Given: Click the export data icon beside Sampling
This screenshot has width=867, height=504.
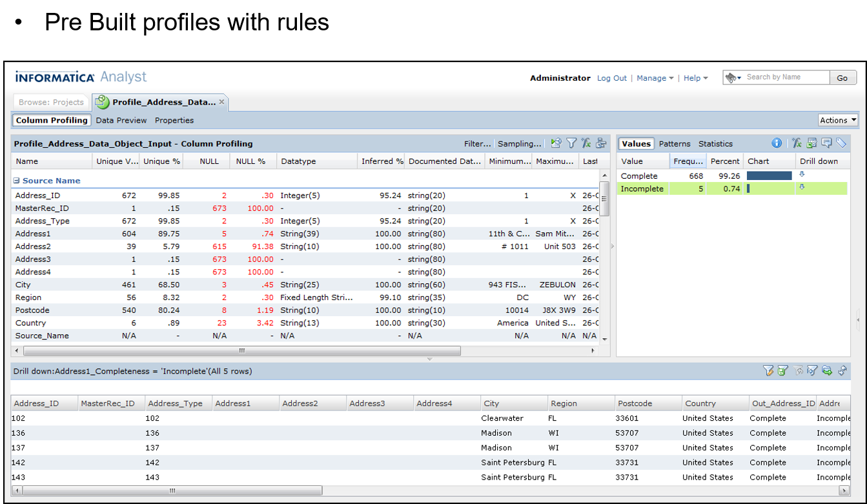Looking at the screenshot, I should 556,143.
